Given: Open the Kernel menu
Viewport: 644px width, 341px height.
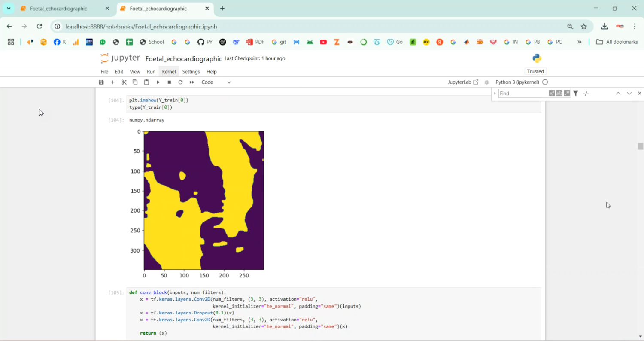Looking at the screenshot, I should tap(169, 72).
